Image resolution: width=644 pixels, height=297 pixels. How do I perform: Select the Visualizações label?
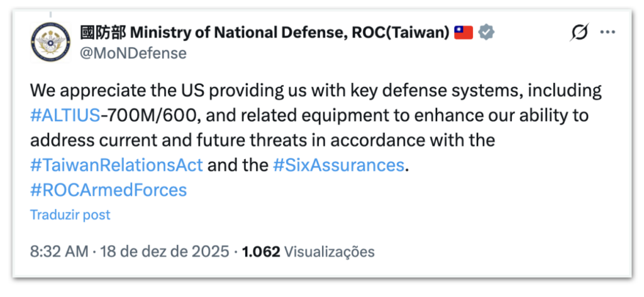[x=329, y=252]
